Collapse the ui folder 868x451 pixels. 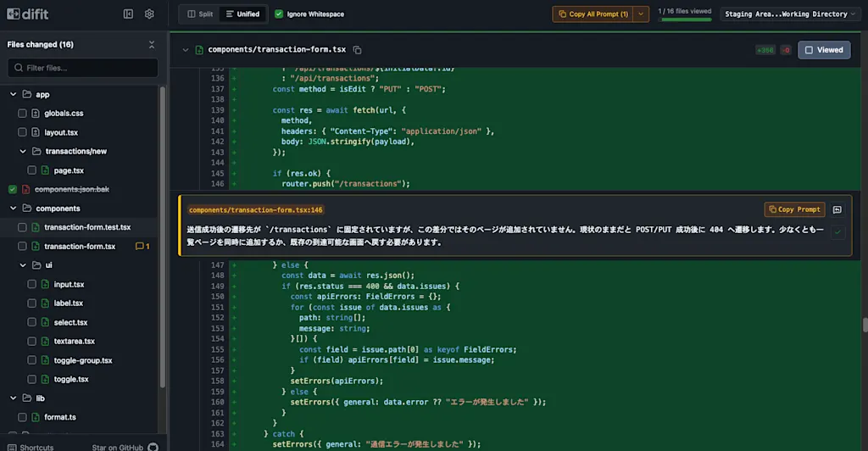tap(23, 265)
